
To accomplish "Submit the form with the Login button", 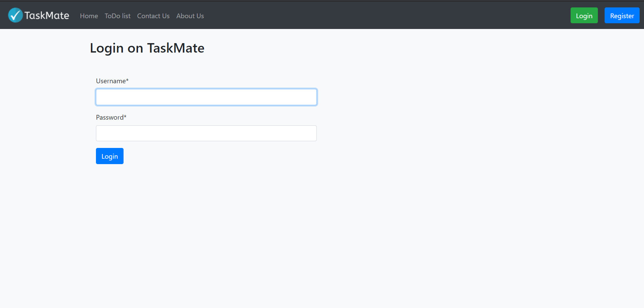I will (x=109, y=156).
